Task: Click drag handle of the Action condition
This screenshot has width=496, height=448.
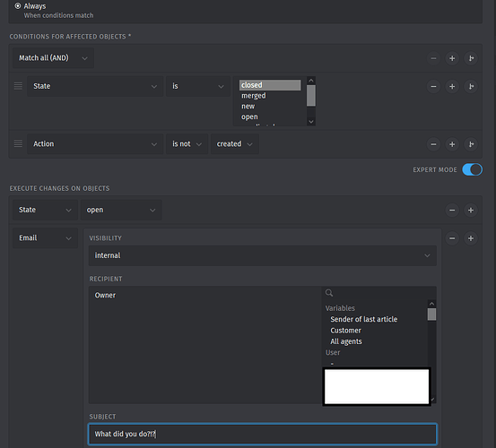Action: pos(18,143)
